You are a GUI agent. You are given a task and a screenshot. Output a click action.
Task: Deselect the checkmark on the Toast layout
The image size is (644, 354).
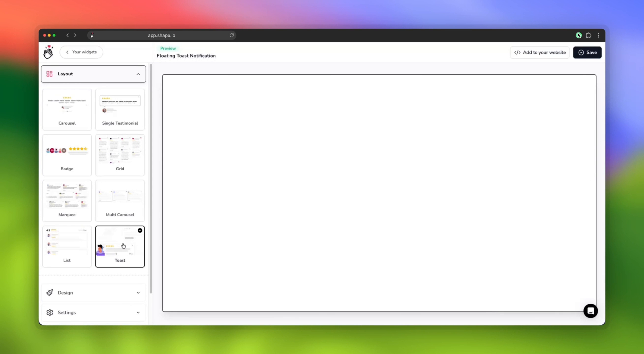(x=140, y=230)
